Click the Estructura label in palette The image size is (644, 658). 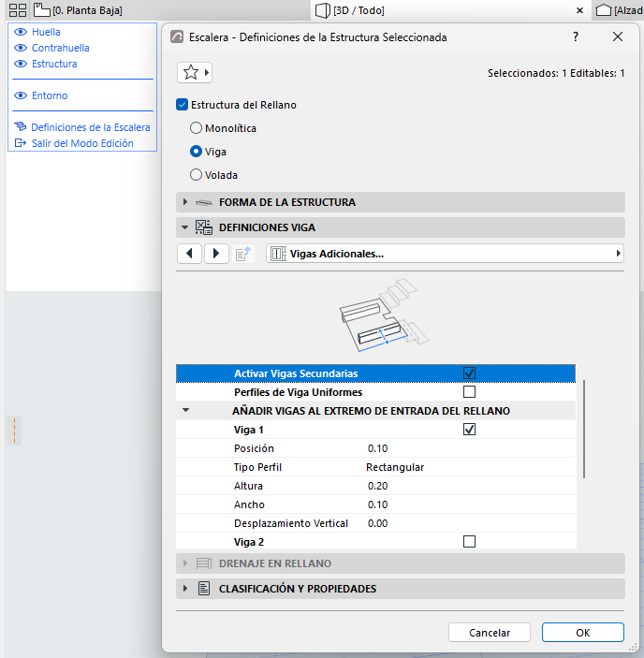pos(54,64)
